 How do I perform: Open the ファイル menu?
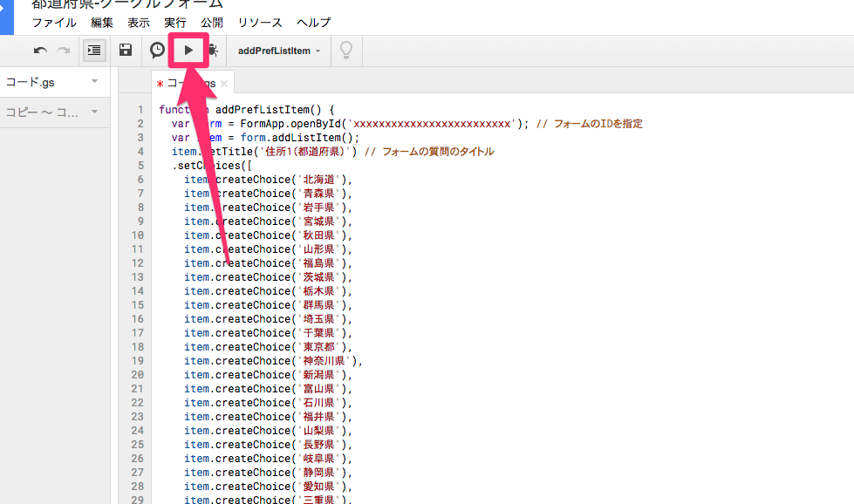pyautogui.click(x=54, y=23)
